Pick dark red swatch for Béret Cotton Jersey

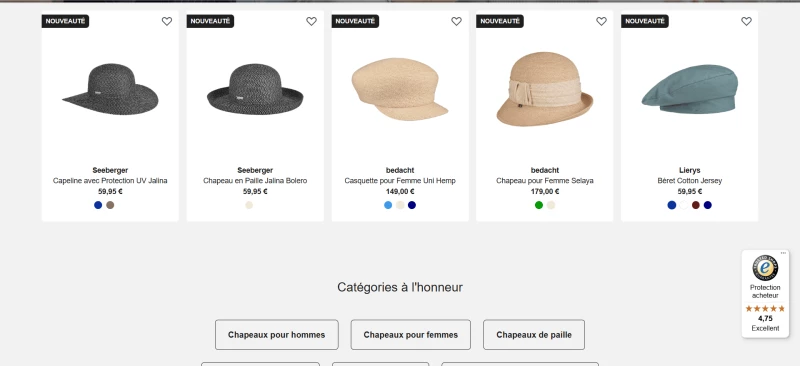[x=695, y=205]
